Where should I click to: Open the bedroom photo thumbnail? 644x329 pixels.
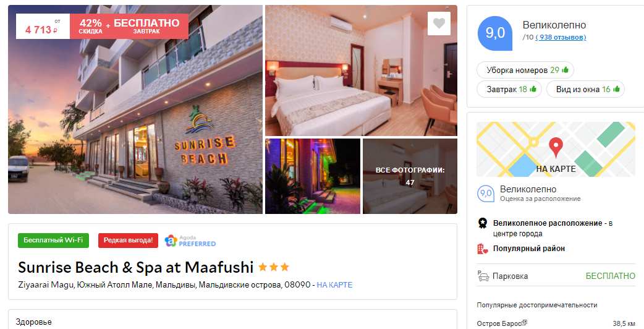pyautogui.click(x=361, y=70)
